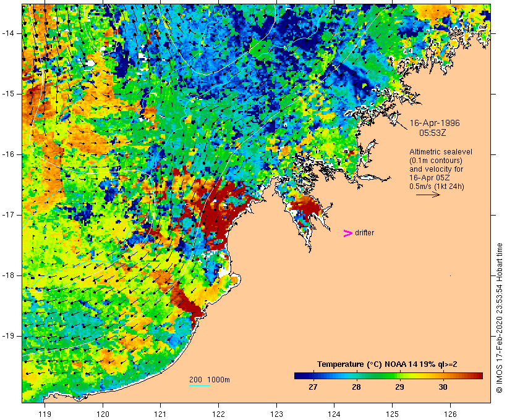
Task: Click the '(0.1m contours)' caption line
Action: pyautogui.click(x=436, y=161)
